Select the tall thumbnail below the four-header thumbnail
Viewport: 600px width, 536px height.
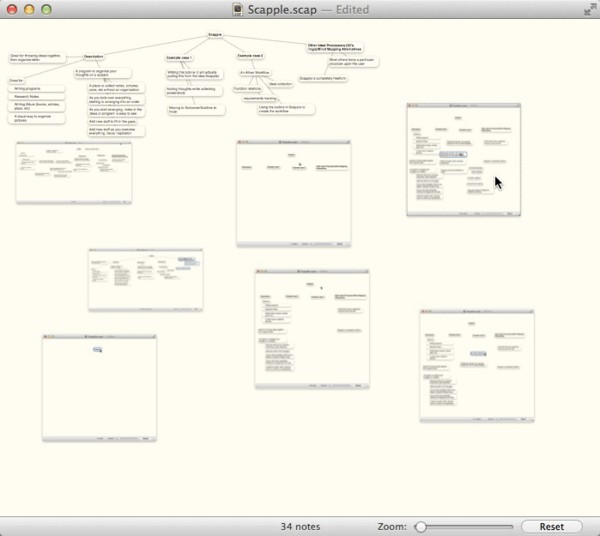[x=312, y=329]
